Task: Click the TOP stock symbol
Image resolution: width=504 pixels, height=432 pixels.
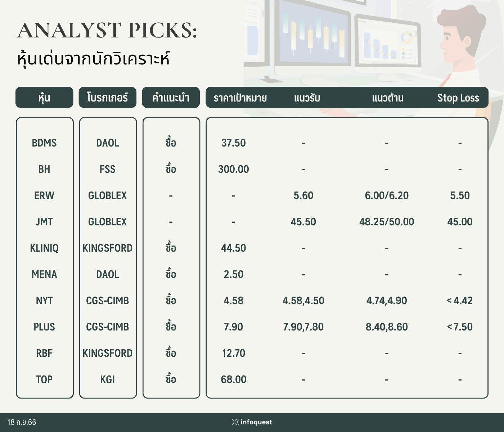Action: pyautogui.click(x=44, y=379)
